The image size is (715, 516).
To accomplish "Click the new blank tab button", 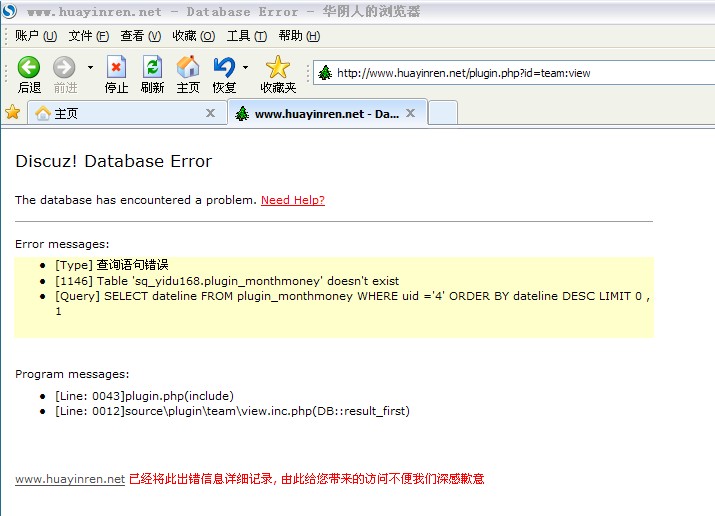I will coord(443,113).
